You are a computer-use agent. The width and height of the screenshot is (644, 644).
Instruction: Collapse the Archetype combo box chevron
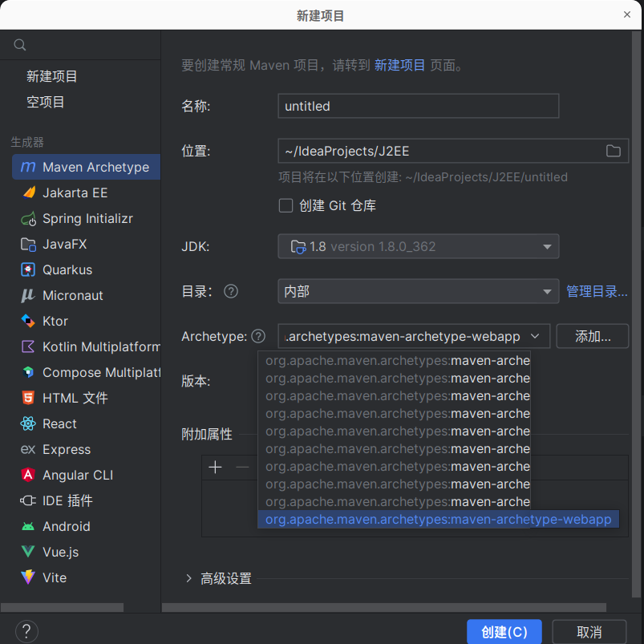point(535,336)
